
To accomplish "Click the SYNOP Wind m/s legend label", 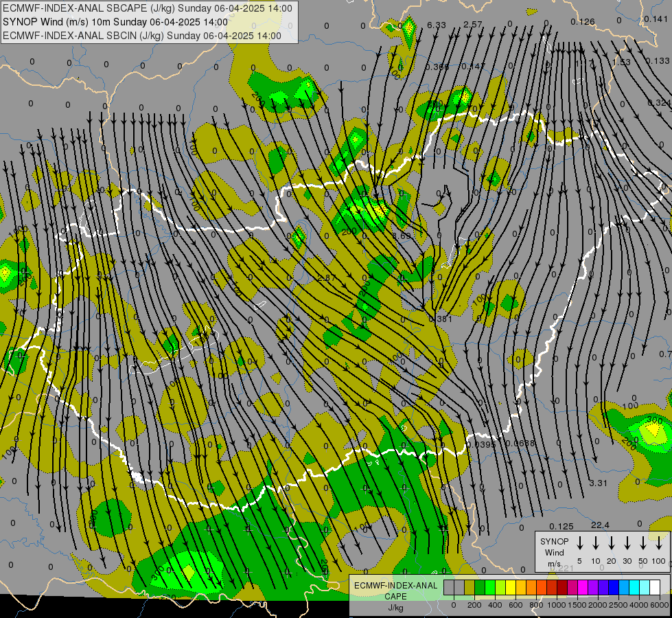I will click(554, 552).
